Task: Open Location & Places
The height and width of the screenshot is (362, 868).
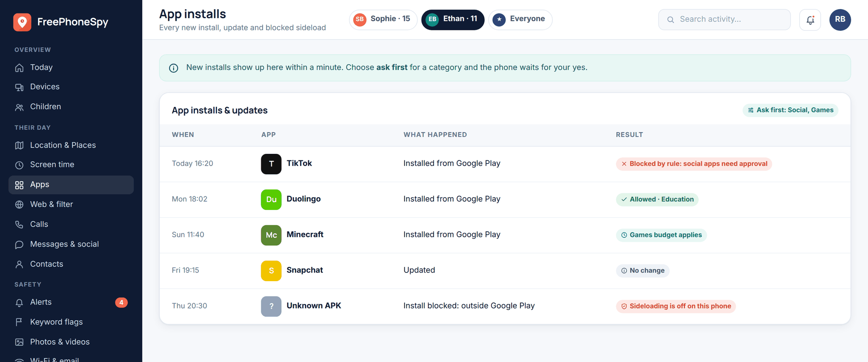Action: (71, 145)
